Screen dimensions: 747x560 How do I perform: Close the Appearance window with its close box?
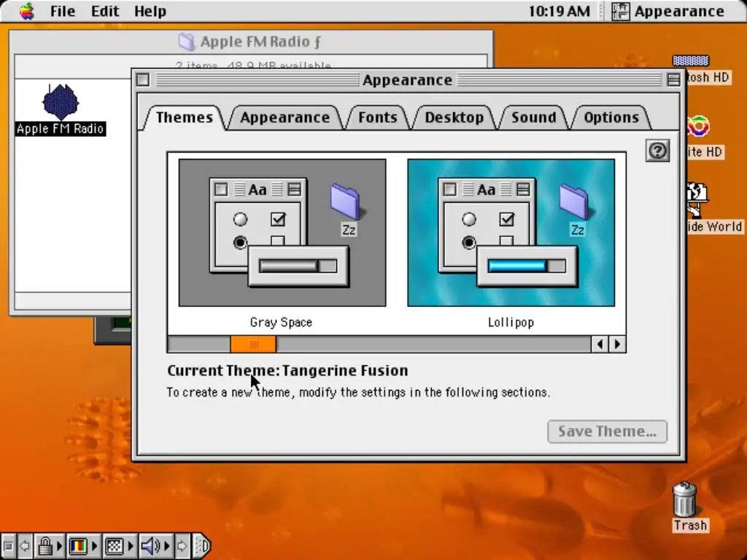(143, 79)
